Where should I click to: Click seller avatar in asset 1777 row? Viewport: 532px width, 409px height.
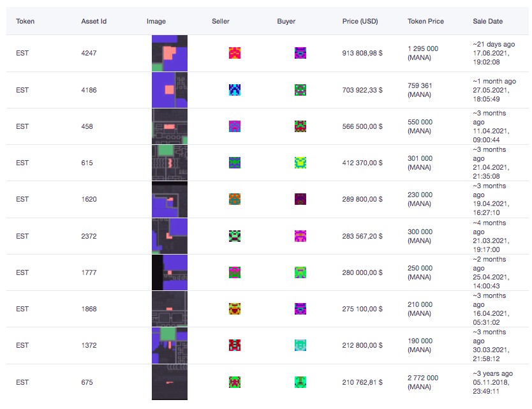pyautogui.click(x=235, y=272)
